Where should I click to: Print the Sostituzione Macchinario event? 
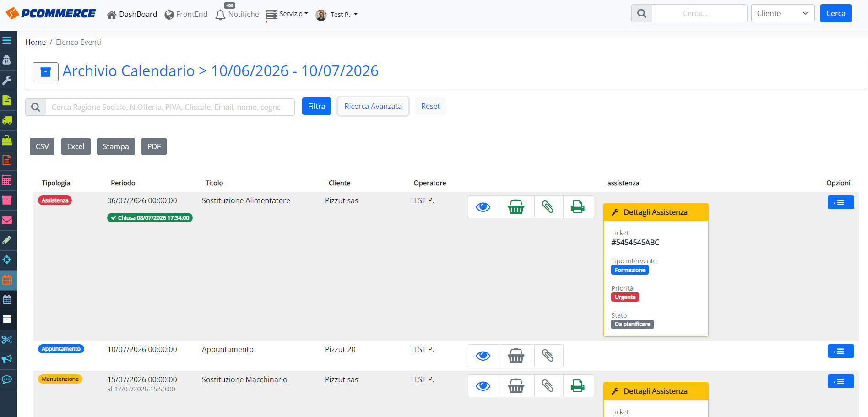(x=578, y=386)
